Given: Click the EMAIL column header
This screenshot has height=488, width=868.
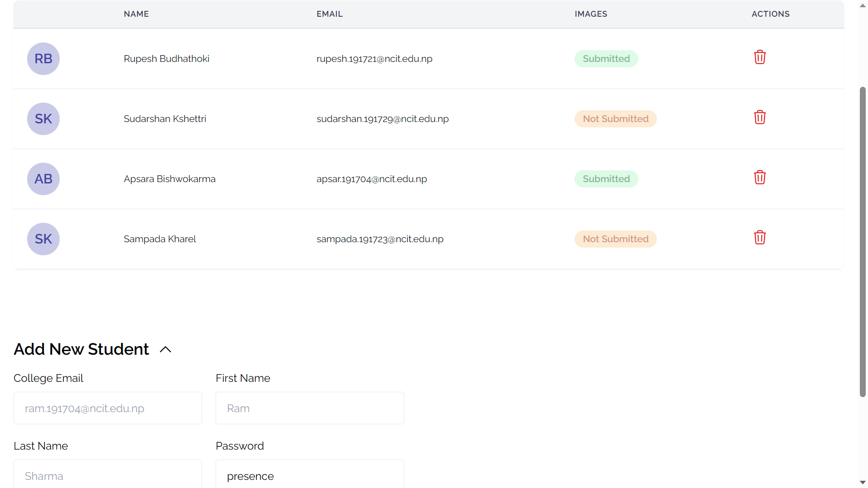Looking at the screenshot, I should [x=330, y=14].
